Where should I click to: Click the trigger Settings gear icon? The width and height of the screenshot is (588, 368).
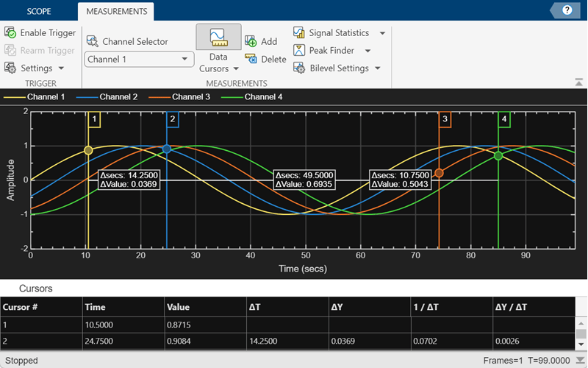(10, 68)
